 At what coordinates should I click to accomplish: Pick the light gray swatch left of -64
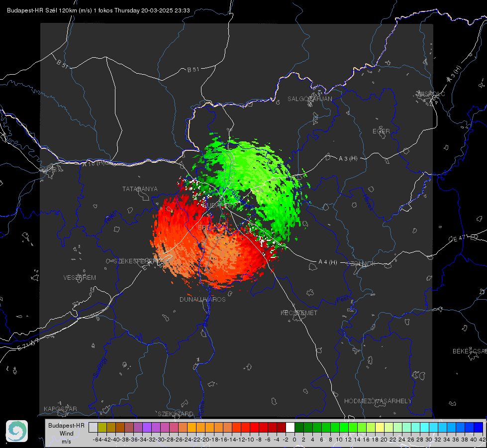pos(93,427)
